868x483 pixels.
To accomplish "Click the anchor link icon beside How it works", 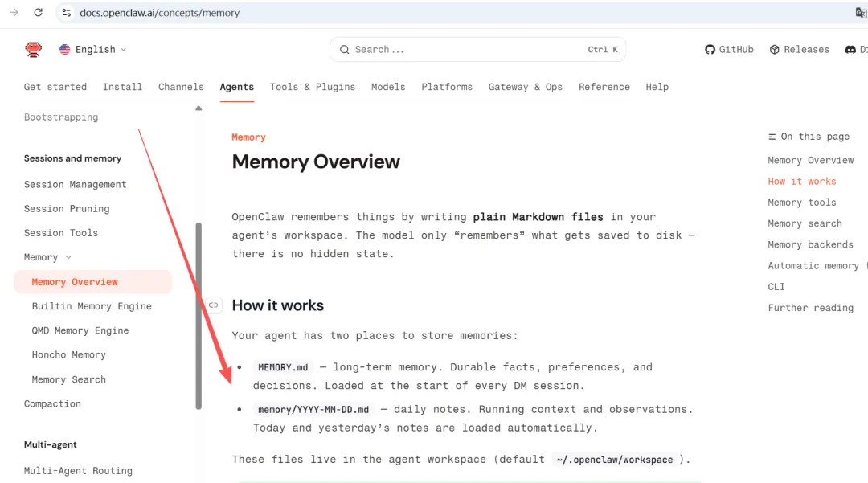I will 213,305.
